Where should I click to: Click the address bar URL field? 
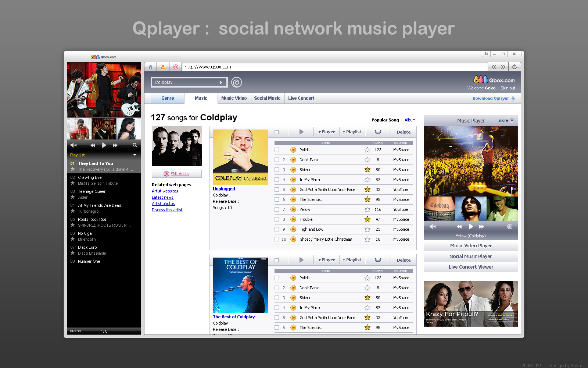(335, 67)
